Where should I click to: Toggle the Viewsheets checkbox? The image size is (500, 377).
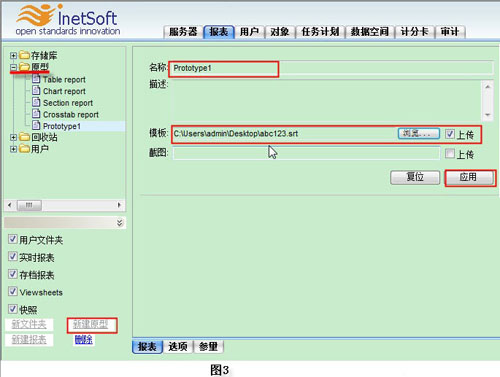click(13, 291)
